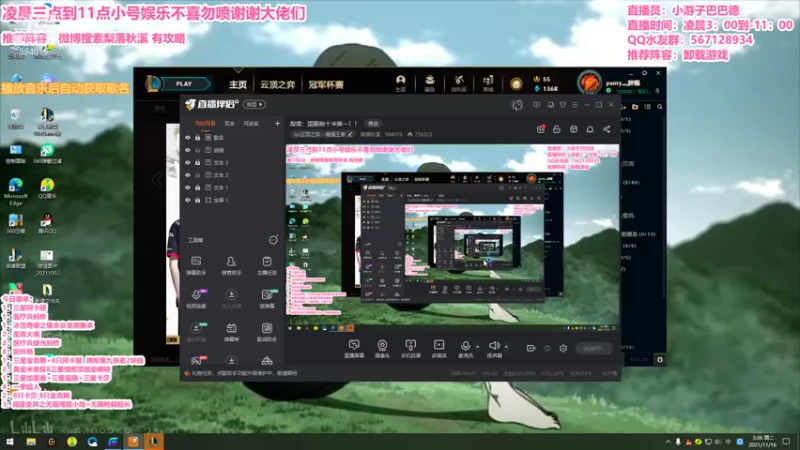Click the layout grid icon in stream header
The height and width of the screenshot is (450, 800).
pyautogui.click(x=573, y=129)
